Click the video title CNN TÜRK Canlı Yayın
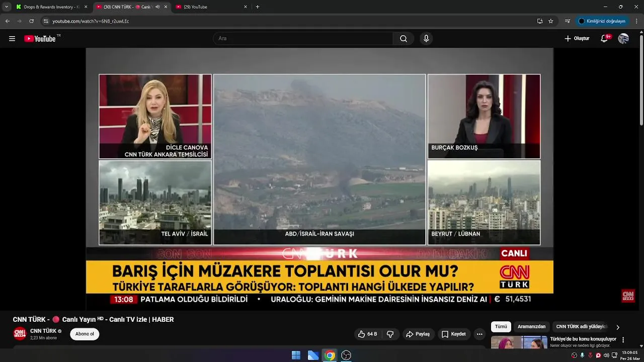 (x=93, y=320)
